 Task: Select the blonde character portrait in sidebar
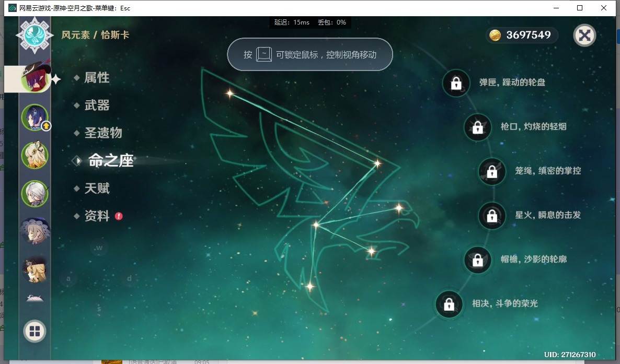coord(35,155)
